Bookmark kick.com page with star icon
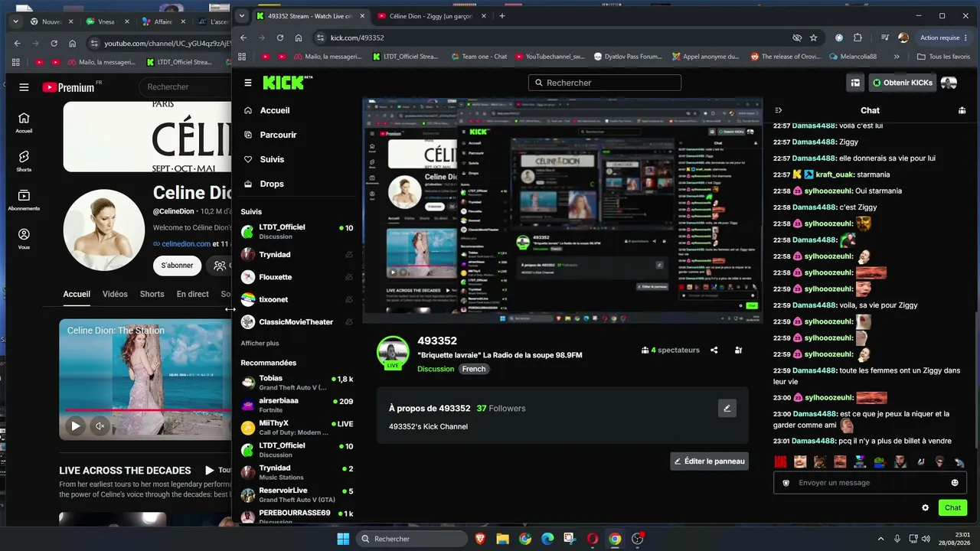The image size is (980, 551). [x=814, y=37]
